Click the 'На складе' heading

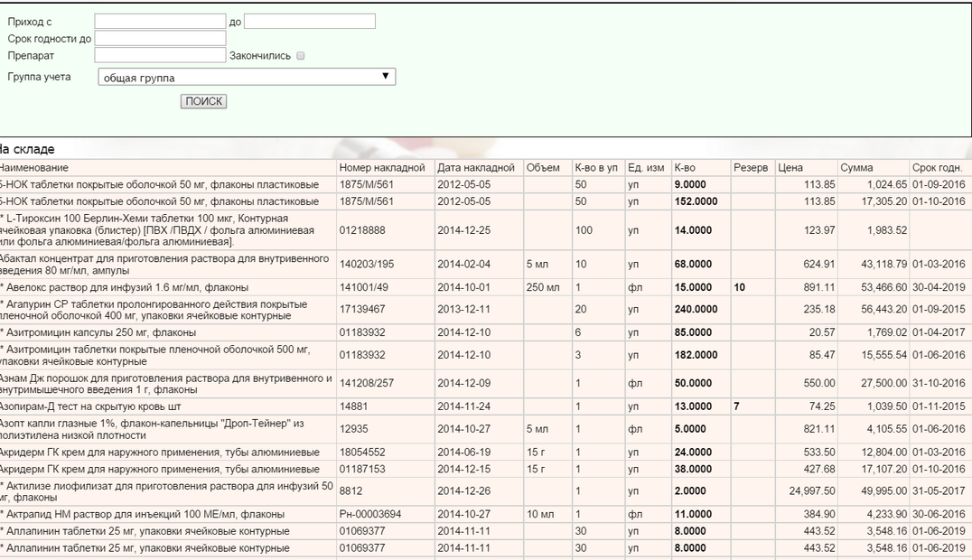pos(27,149)
